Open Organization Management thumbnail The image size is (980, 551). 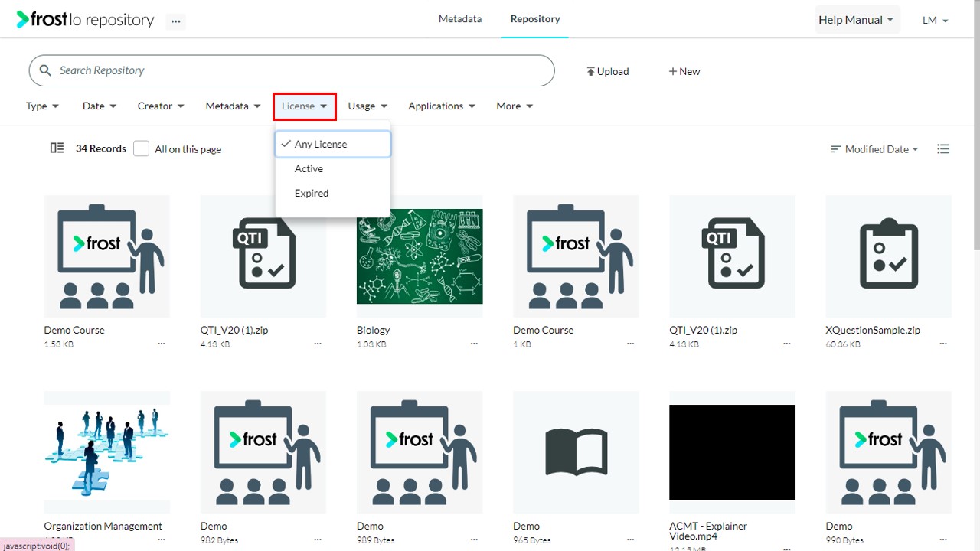tap(107, 452)
